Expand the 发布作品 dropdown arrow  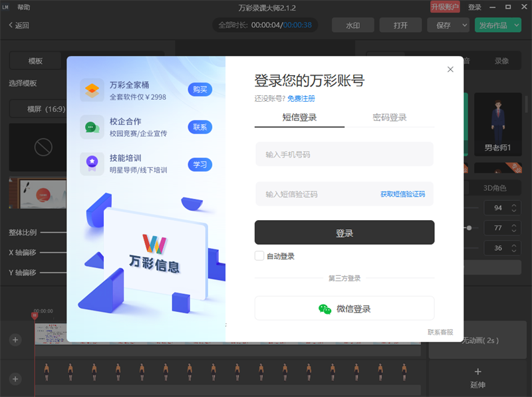click(x=517, y=25)
